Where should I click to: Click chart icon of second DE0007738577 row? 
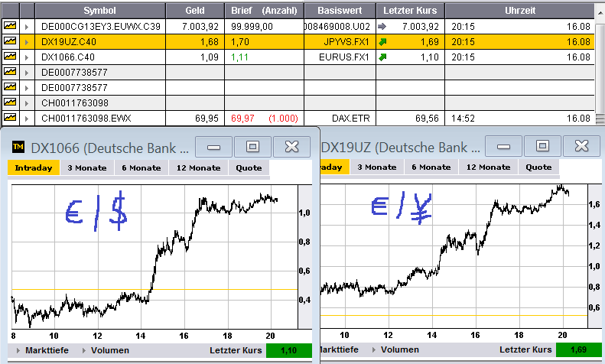10,86
